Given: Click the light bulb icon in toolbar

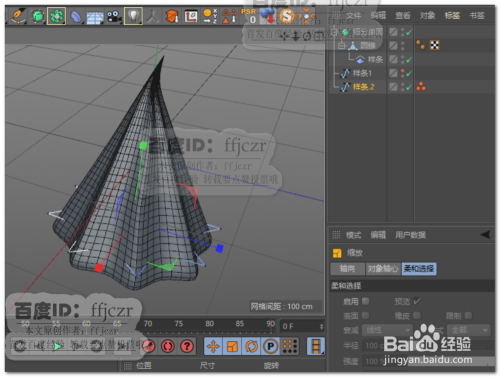Looking at the screenshot, I should [133, 16].
